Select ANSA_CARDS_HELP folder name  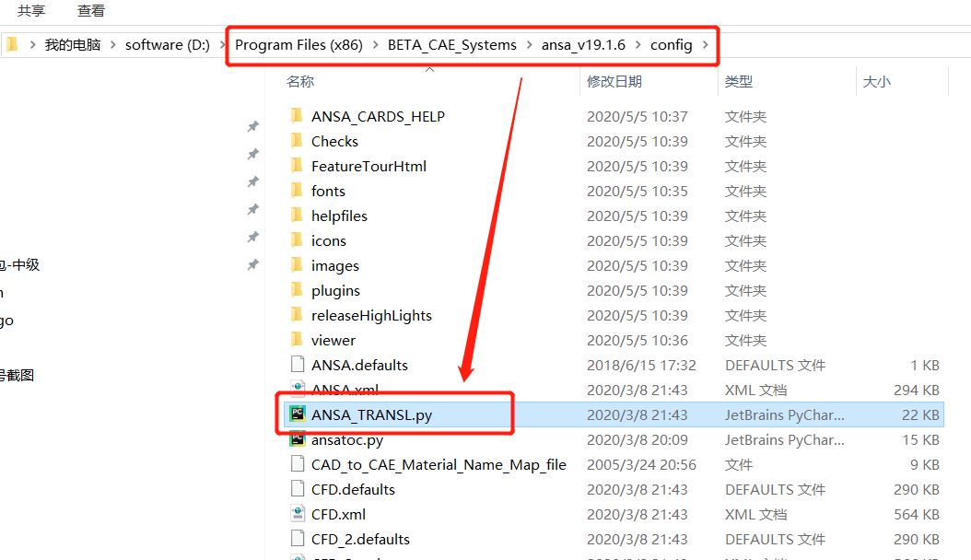tap(378, 117)
